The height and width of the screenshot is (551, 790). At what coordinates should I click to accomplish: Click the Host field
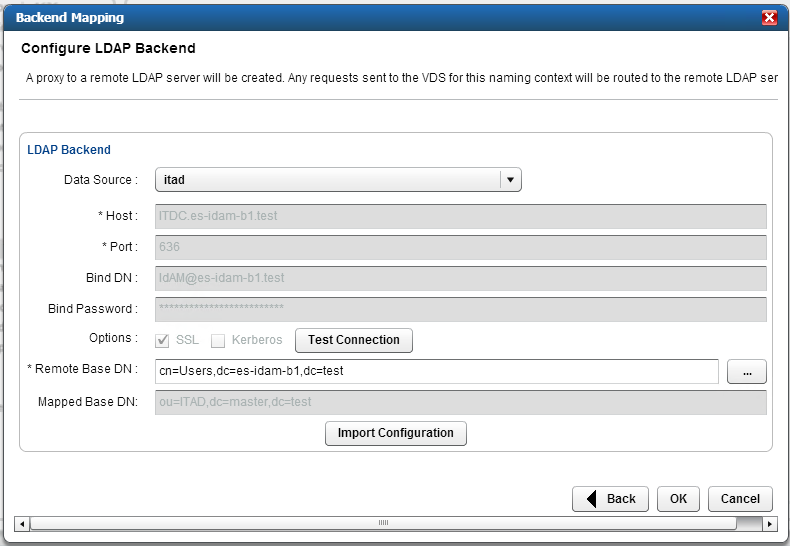point(460,216)
